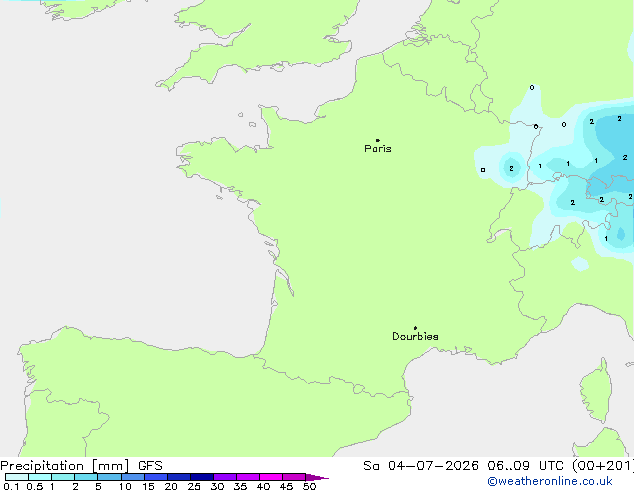The width and height of the screenshot is (634, 490).
Task: Click the Dourbies location dot marker
Action: tap(415, 328)
